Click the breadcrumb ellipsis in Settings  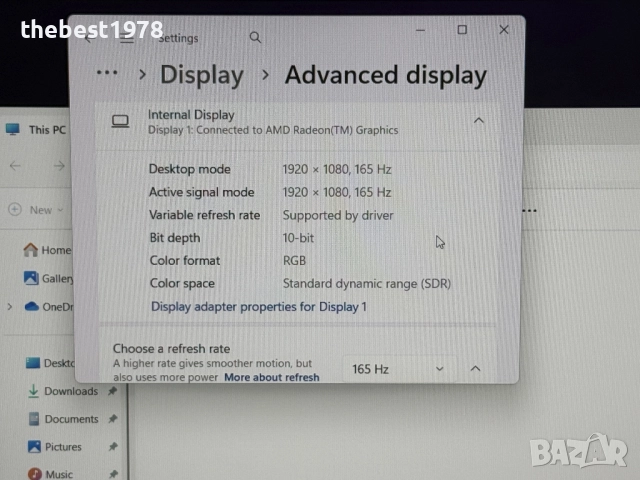pos(108,74)
